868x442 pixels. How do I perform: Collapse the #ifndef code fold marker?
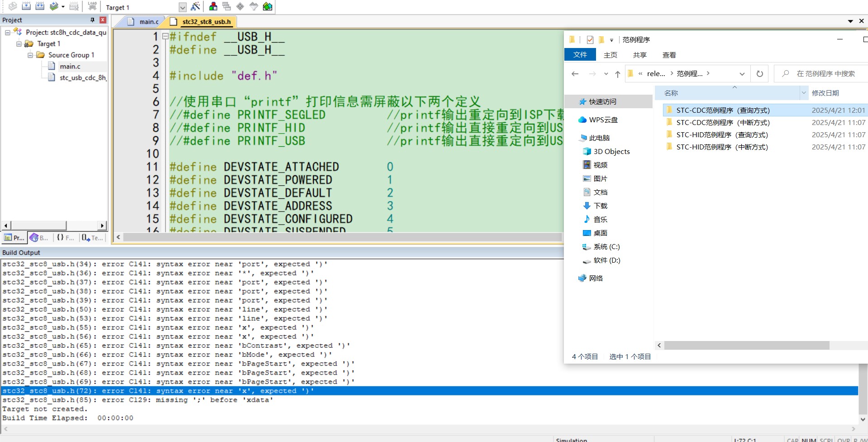(x=165, y=36)
